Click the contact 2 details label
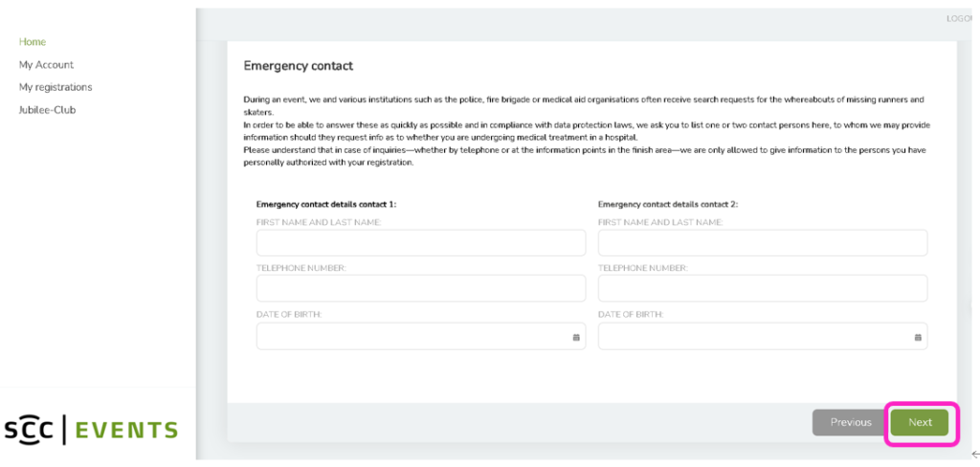This screenshot has height=467, width=980. (x=668, y=205)
